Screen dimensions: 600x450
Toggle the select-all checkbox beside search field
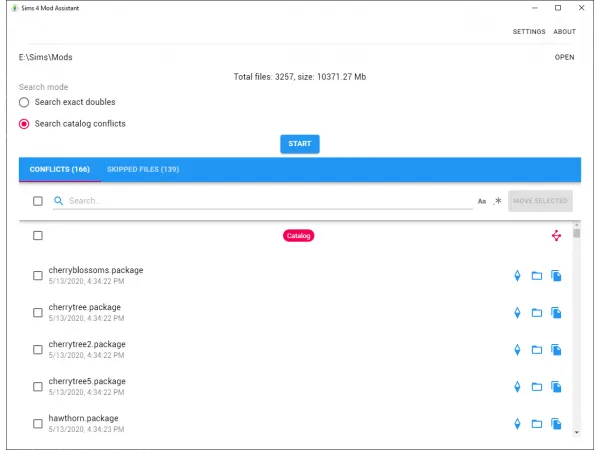coord(38,201)
